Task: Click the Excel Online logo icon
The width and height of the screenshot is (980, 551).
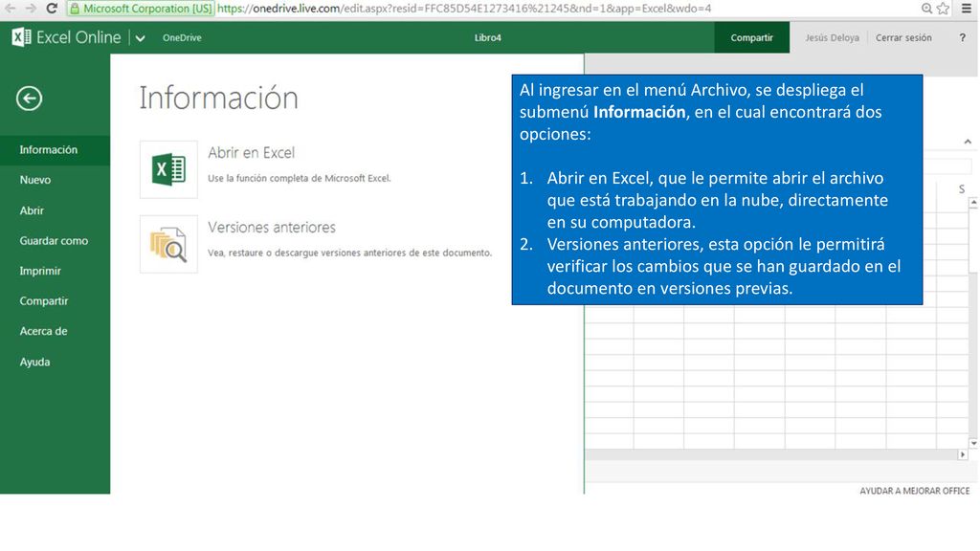Action: tap(21, 37)
